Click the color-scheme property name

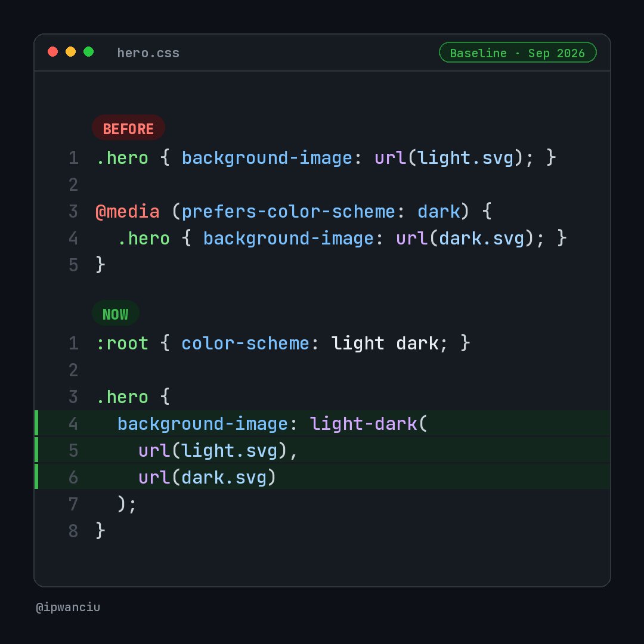point(245,343)
